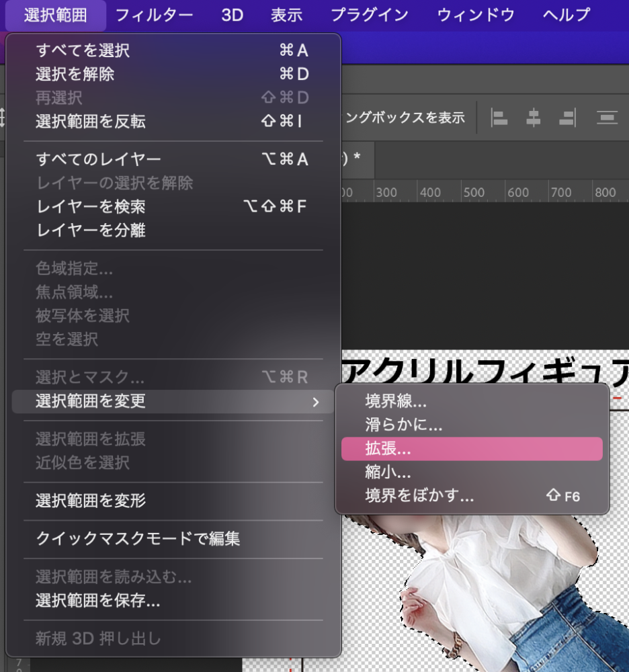The image size is (629, 672).
Task: Click the align left edges icon
Action: pos(499,118)
